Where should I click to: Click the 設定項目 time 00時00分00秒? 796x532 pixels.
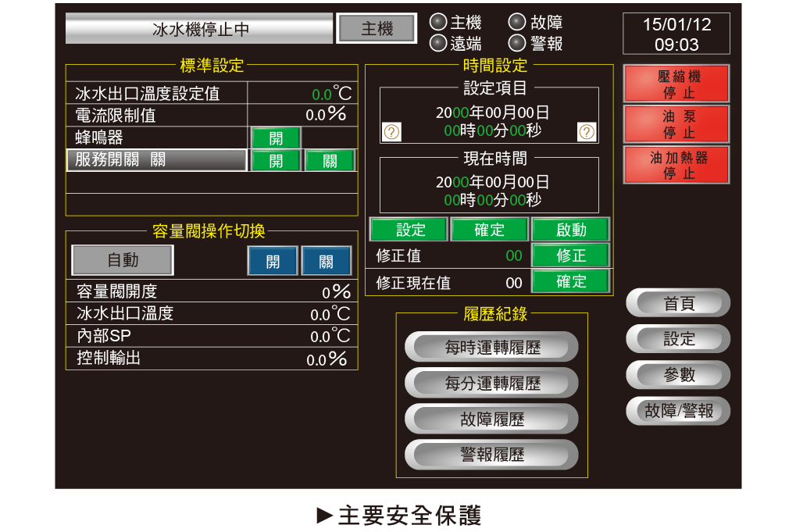(492, 130)
